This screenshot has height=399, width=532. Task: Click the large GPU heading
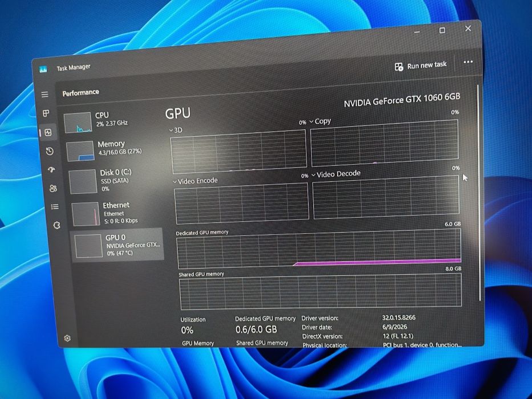click(178, 113)
